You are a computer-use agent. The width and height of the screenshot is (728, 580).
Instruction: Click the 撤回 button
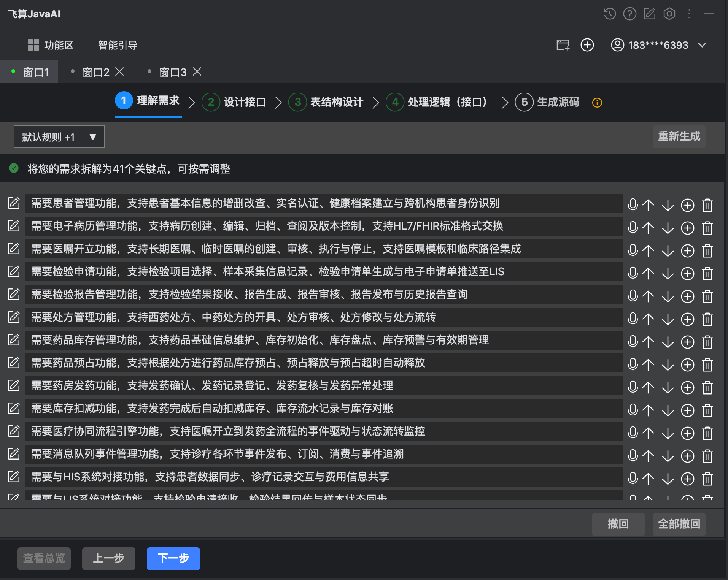click(x=618, y=524)
